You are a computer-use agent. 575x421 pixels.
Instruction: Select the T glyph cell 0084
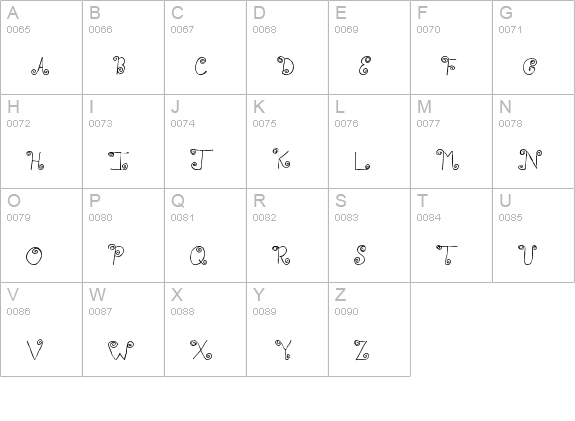451,235
